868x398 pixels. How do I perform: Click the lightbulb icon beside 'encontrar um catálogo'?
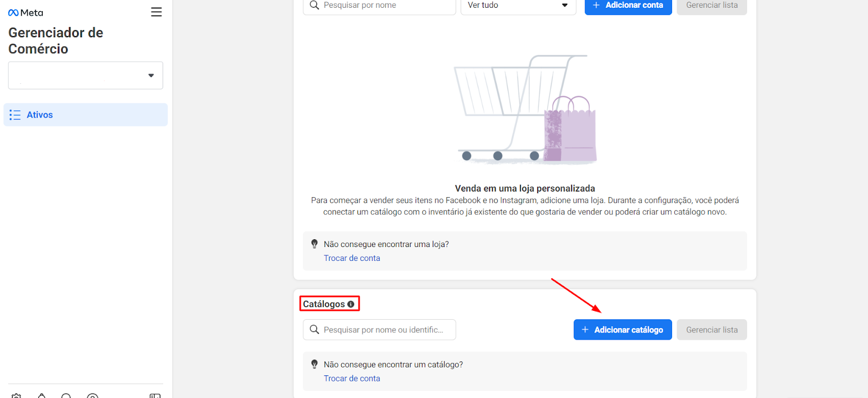click(315, 364)
